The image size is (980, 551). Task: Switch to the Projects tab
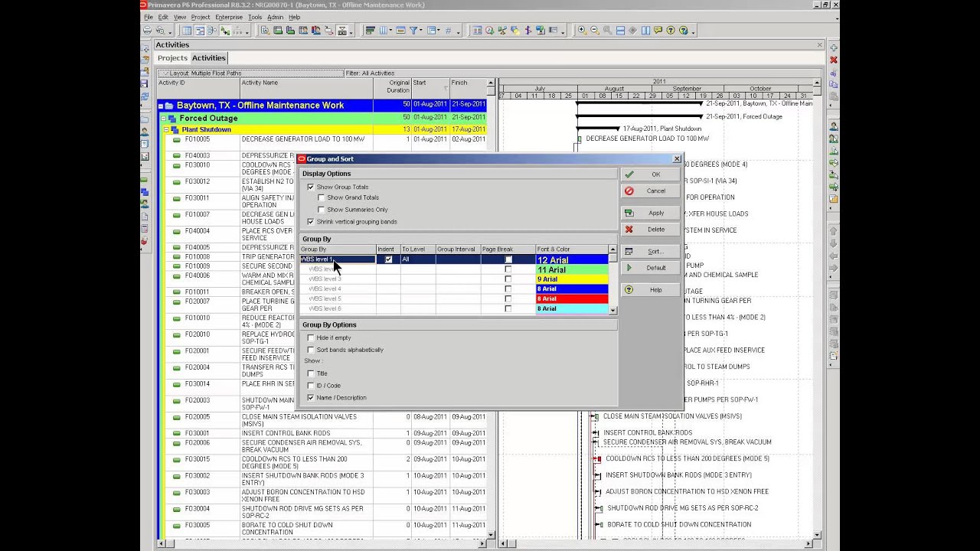click(x=172, y=58)
